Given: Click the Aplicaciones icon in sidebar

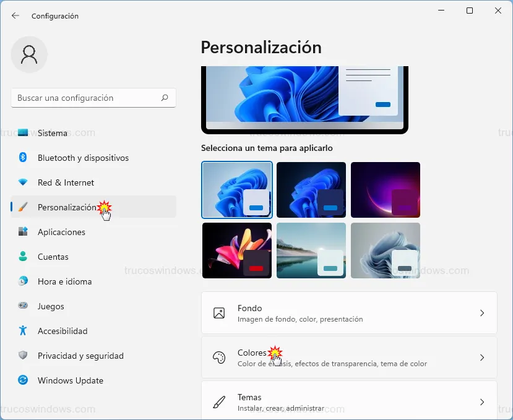Looking at the screenshot, I should [x=23, y=232].
